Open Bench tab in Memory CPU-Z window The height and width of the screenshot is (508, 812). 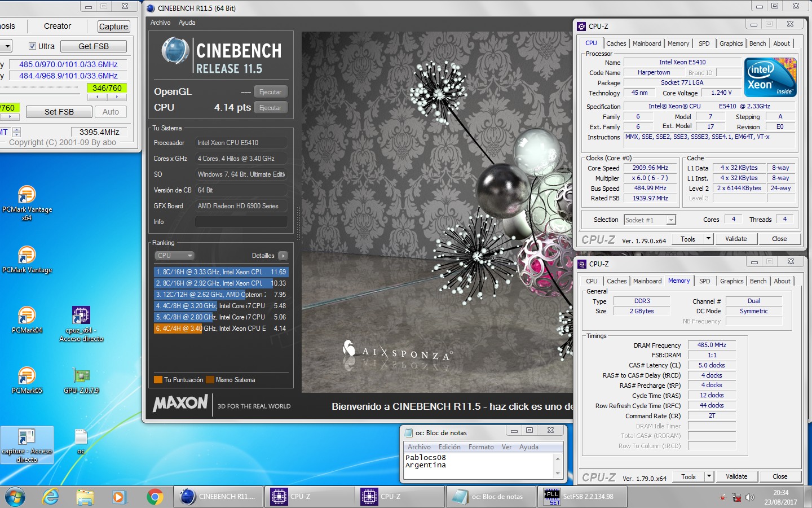[758, 281]
